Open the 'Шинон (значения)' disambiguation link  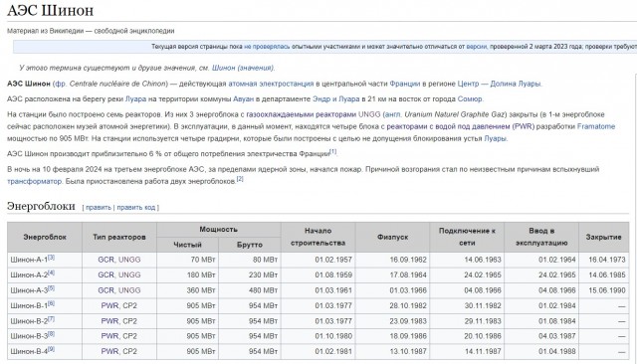pyautogui.click(x=243, y=68)
